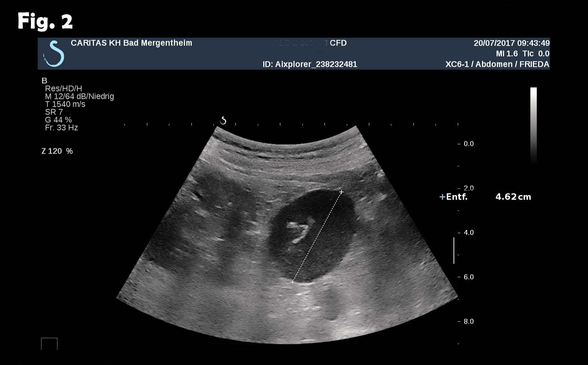
Task: Select the lower caliper cross marker
Action: [292, 282]
